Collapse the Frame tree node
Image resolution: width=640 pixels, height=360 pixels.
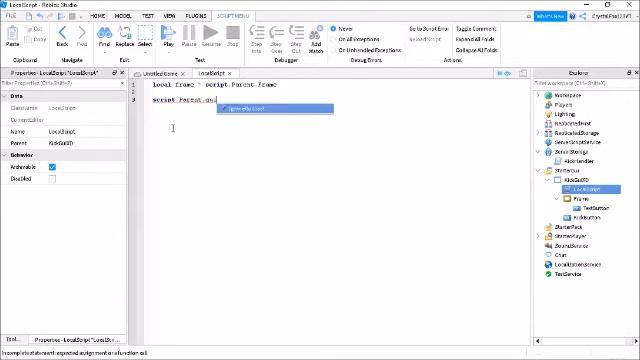point(557,199)
